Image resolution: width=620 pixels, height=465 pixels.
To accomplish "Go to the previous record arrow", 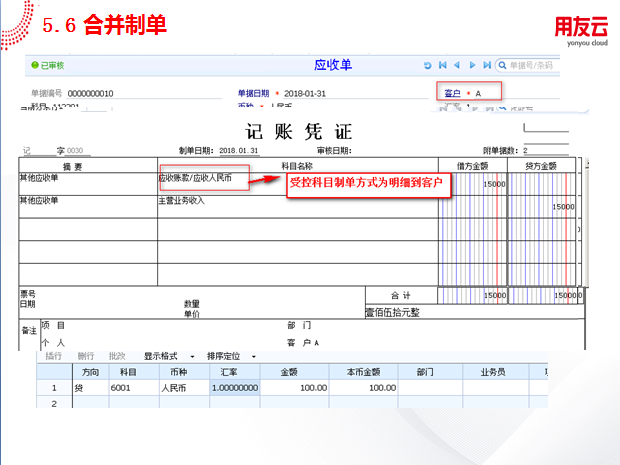I will click(457, 65).
